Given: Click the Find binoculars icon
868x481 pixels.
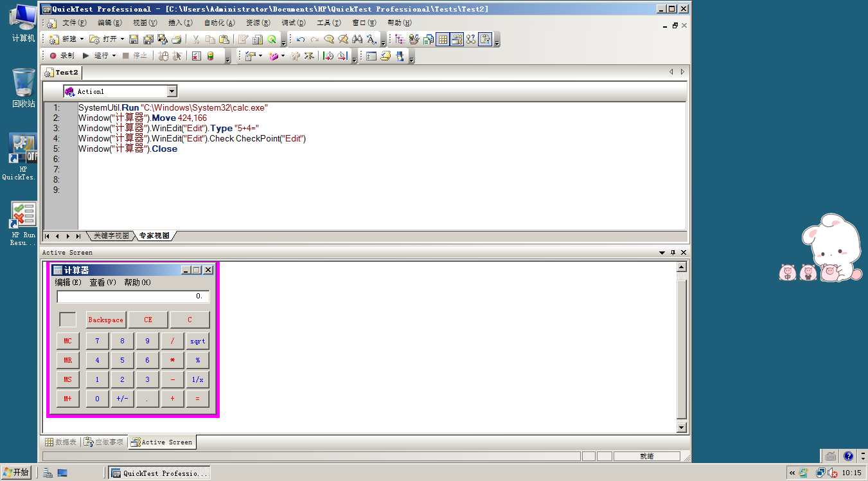Looking at the screenshot, I should (357, 39).
